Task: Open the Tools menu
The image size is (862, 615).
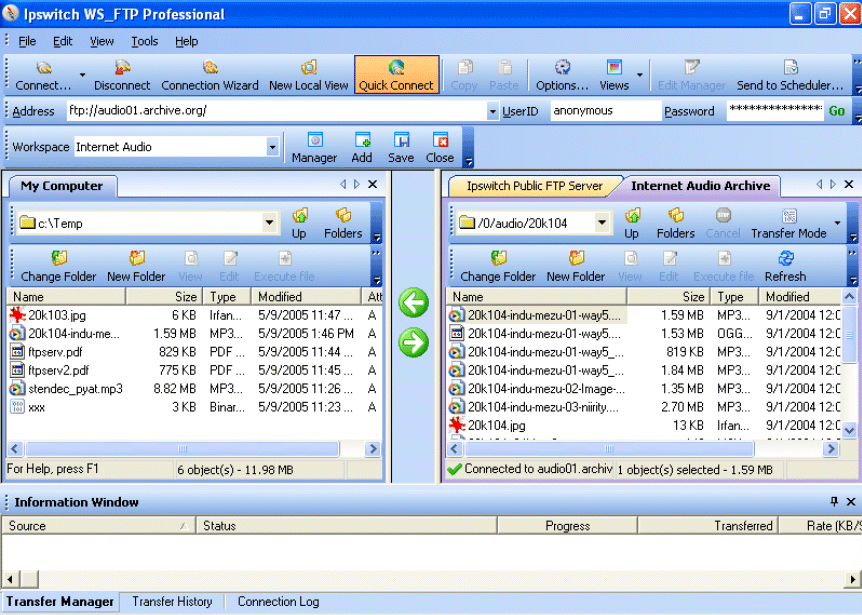Action: click(144, 41)
